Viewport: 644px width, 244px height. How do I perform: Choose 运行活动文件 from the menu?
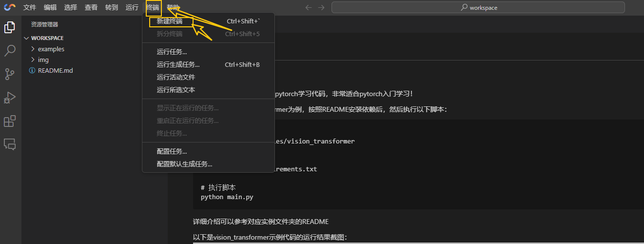tap(208, 77)
